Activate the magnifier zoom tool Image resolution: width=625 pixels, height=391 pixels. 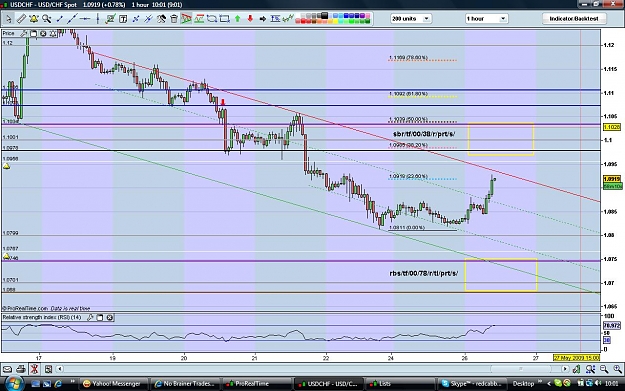tap(47, 18)
